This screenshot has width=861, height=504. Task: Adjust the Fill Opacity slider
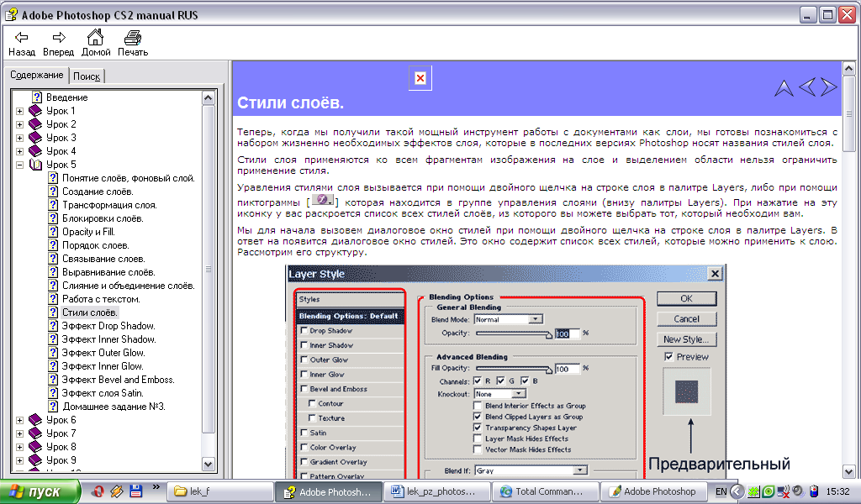tap(515, 369)
